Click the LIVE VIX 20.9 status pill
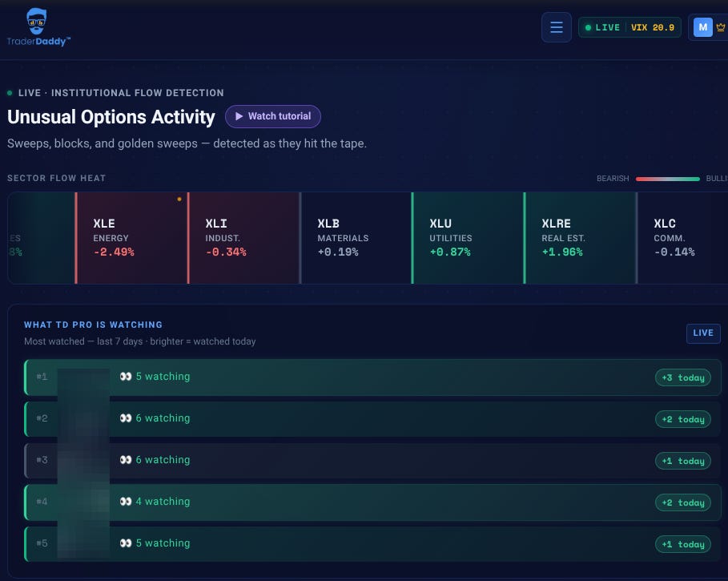 point(629,27)
